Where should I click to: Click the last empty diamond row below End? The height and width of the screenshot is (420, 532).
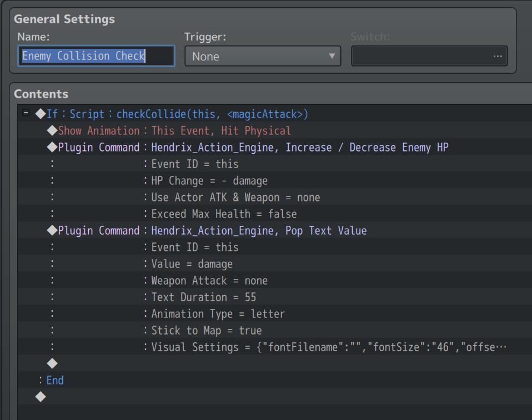[275, 396]
